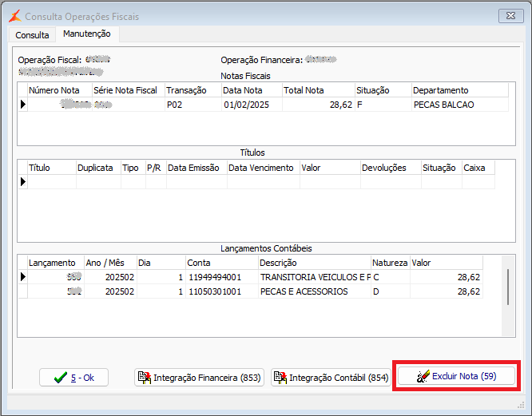Click the eraser icon on Excluir Nota
Screen dimensions: 532x416
pyautogui.click(x=423, y=376)
